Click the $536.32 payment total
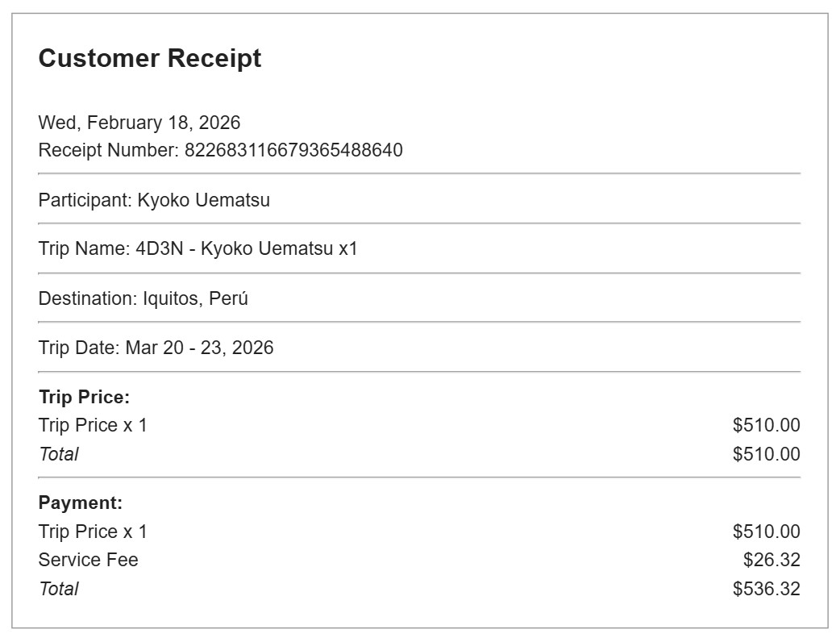This screenshot has height=638, width=840. 766,589
